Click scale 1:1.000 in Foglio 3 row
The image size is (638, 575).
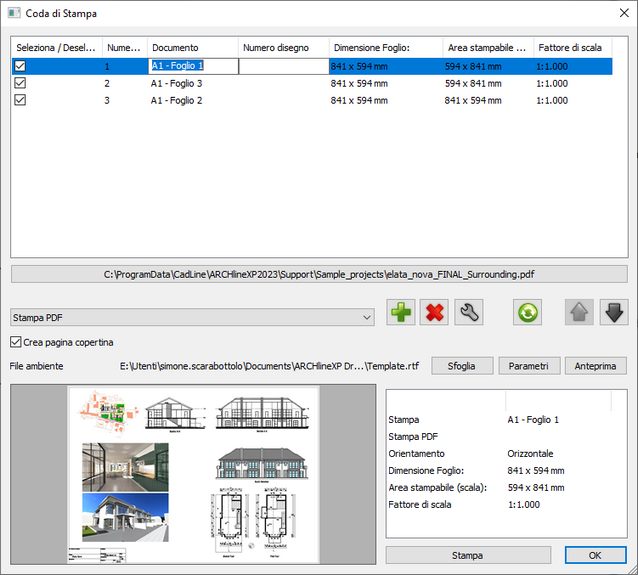[552, 83]
